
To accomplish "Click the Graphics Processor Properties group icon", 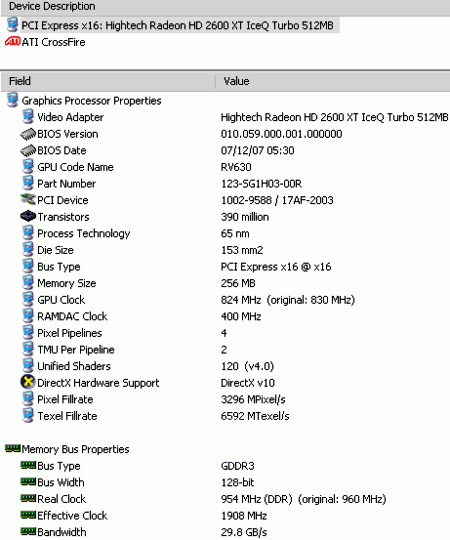I will coord(12,100).
